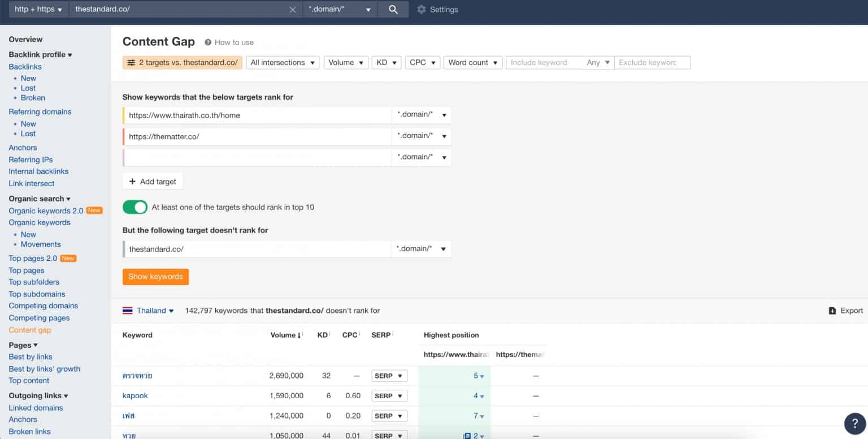Screen dimensions: 868x439
Task: Click the How to use help icon
Action: (208, 42)
